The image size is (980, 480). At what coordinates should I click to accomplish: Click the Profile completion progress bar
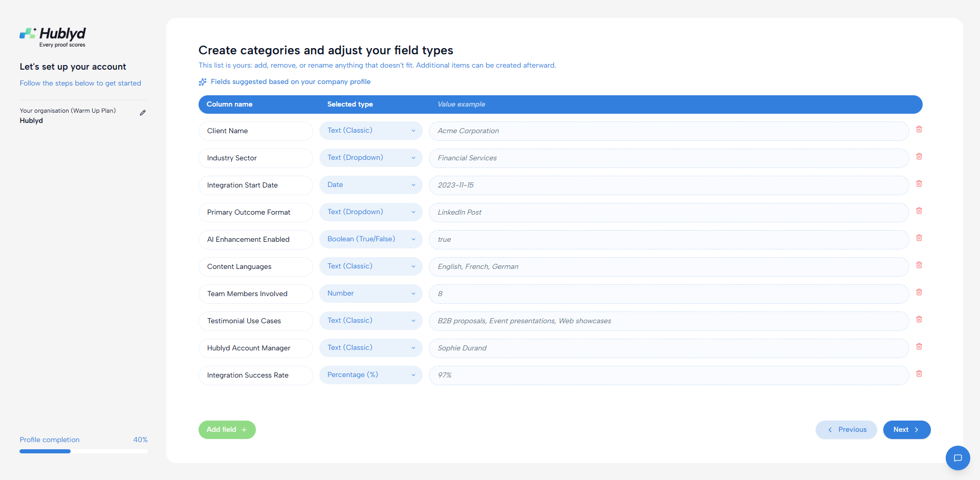coord(83,451)
